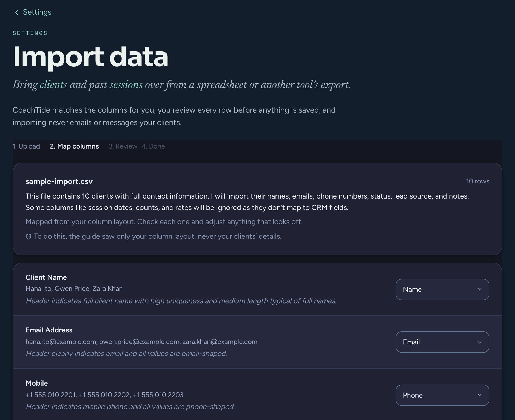Click the 'sessions' highlighted word in the subtitle
Screen dimensions: 515x420
tap(126, 85)
